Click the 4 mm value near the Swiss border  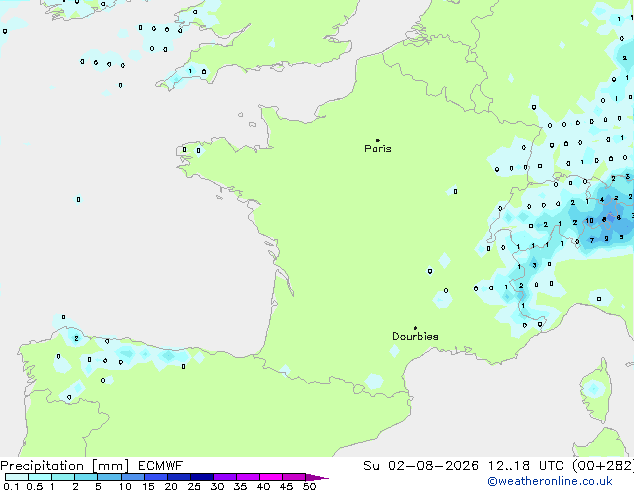tap(602, 200)
